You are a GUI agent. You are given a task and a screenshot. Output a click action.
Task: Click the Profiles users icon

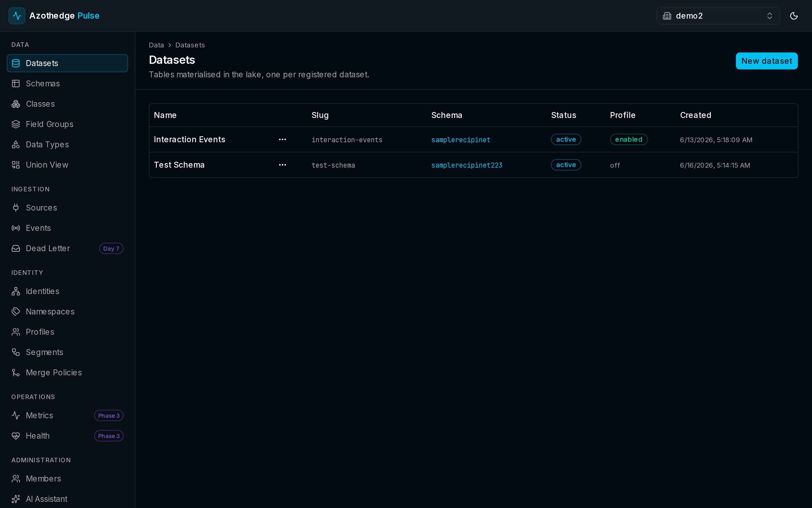coord(16,332)
